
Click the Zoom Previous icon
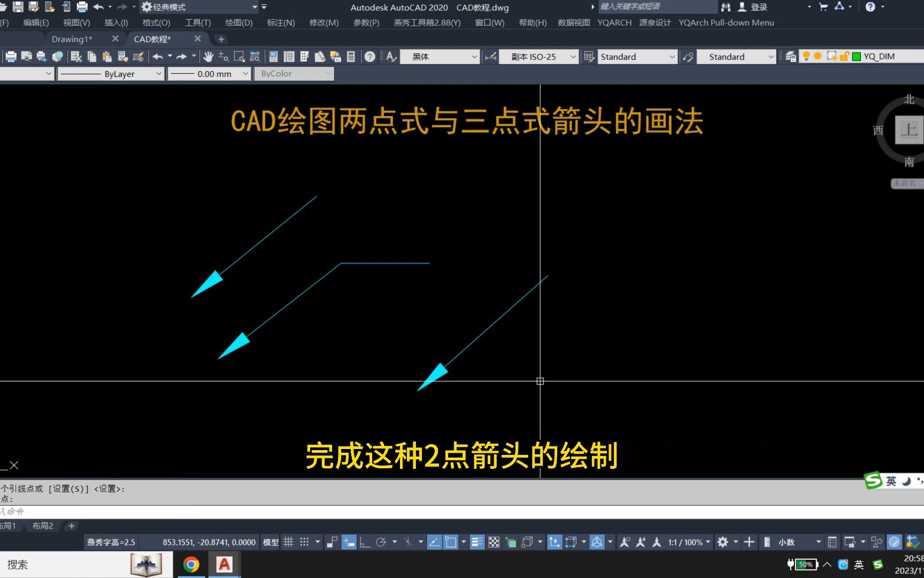255,57
